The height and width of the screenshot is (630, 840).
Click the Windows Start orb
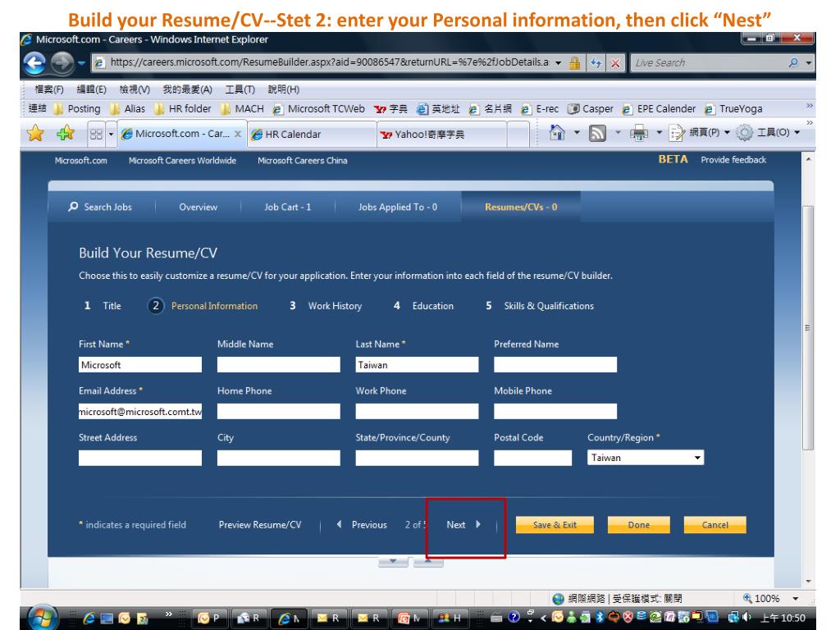(43, 618)
